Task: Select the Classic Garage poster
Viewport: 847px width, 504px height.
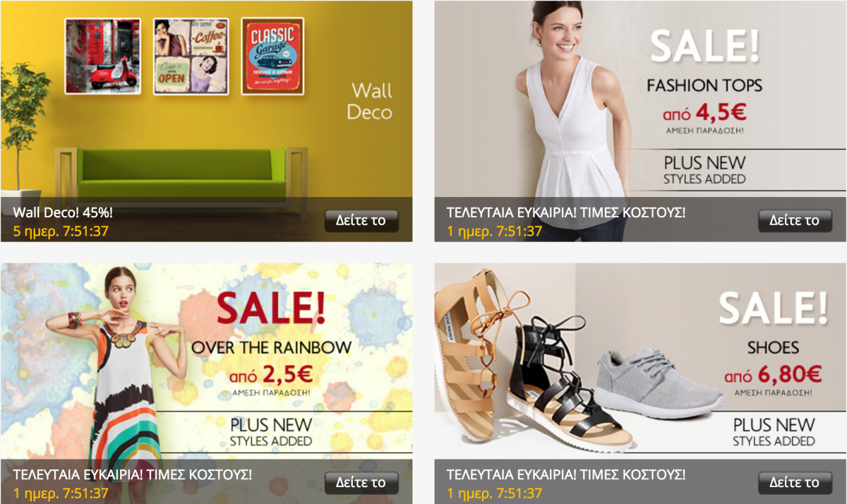Action: tap(272, 56)
